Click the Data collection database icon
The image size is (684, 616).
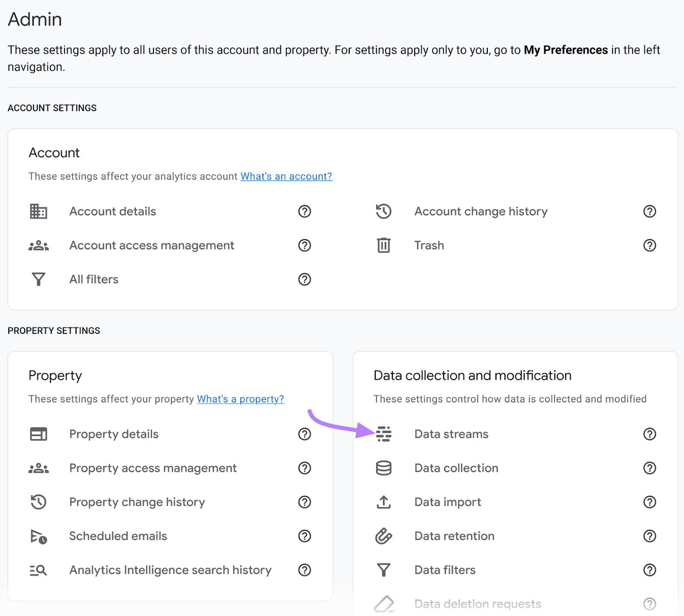384,468
